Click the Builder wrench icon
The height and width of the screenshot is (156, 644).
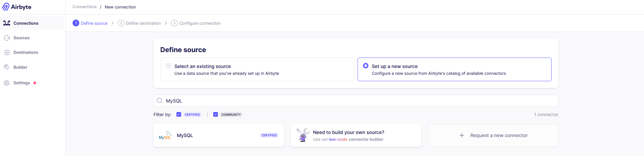click(x=7, y=67)
